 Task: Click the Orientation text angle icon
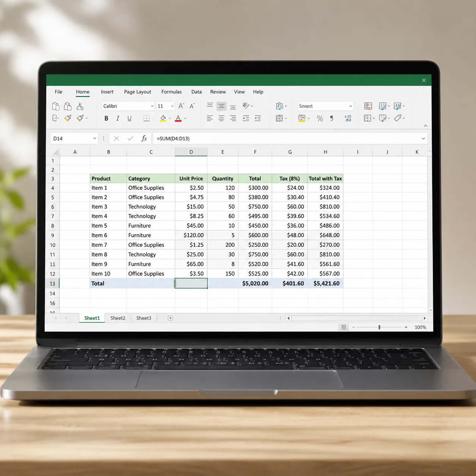click(246, 106)
